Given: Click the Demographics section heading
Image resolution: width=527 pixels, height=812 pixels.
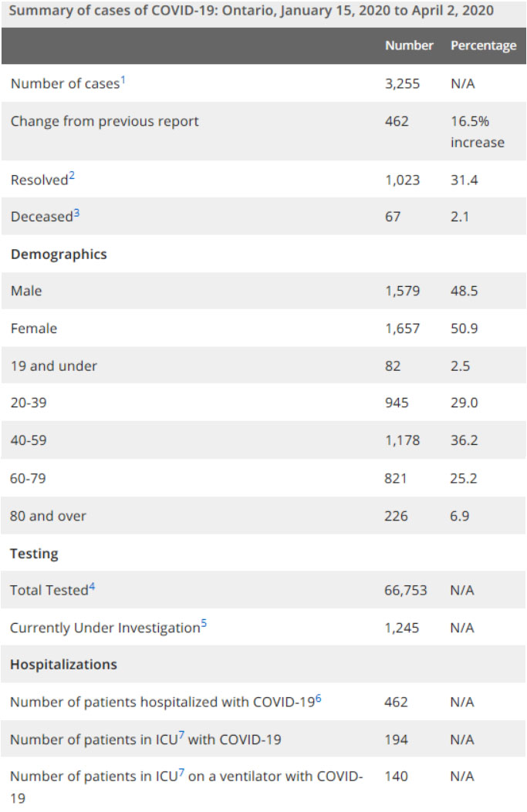Looking at the screenshot, I should (x=59, y=254).
